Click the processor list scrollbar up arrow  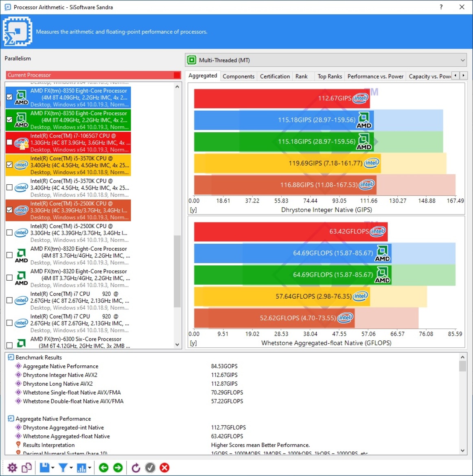(x=177, y=87)
